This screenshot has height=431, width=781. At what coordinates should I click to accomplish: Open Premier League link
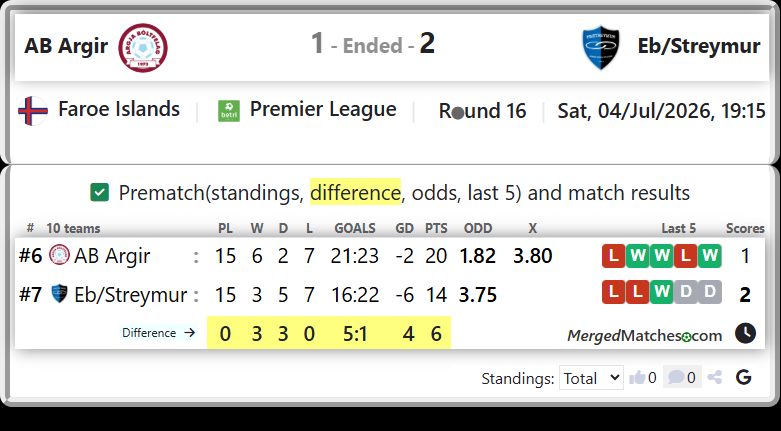tap(323, 109)
